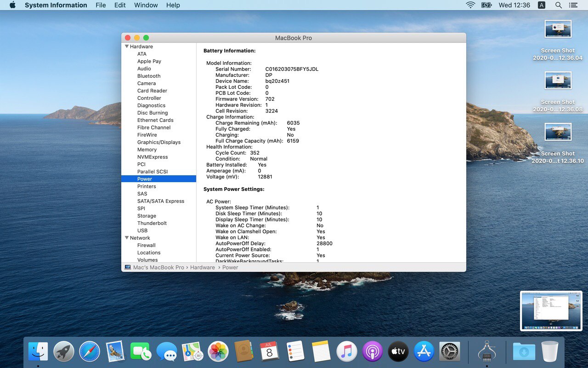
Task: Open the Help menu
Action: point(173,5)
